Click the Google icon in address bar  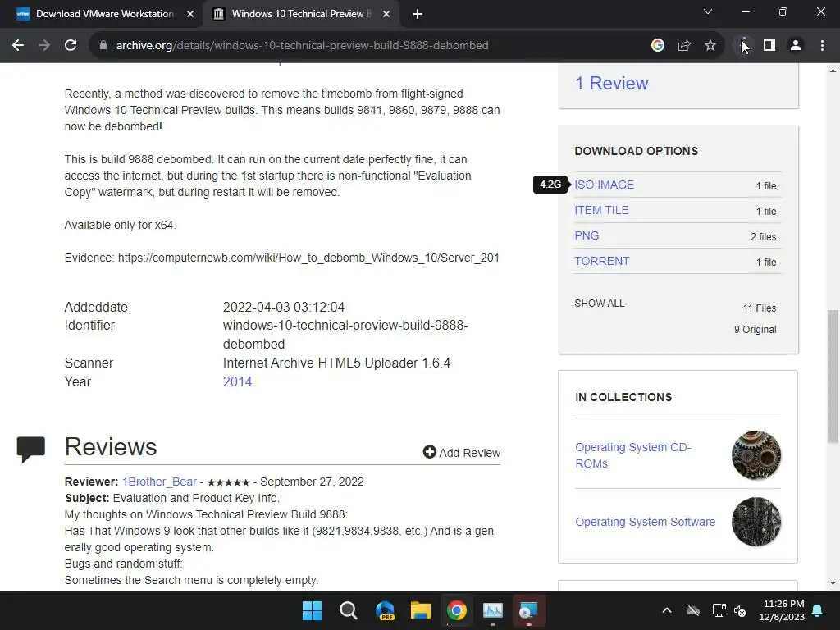[x=658, y=46]
